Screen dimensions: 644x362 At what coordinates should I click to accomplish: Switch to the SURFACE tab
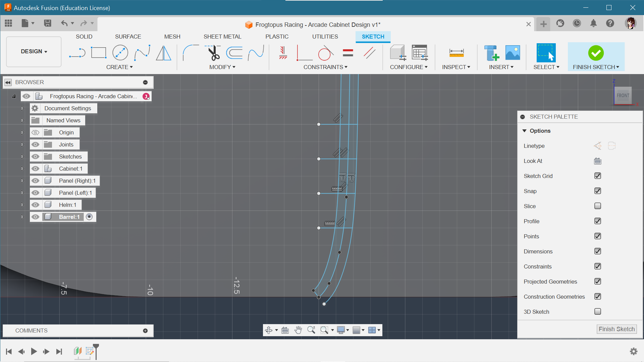coord(128,37)
